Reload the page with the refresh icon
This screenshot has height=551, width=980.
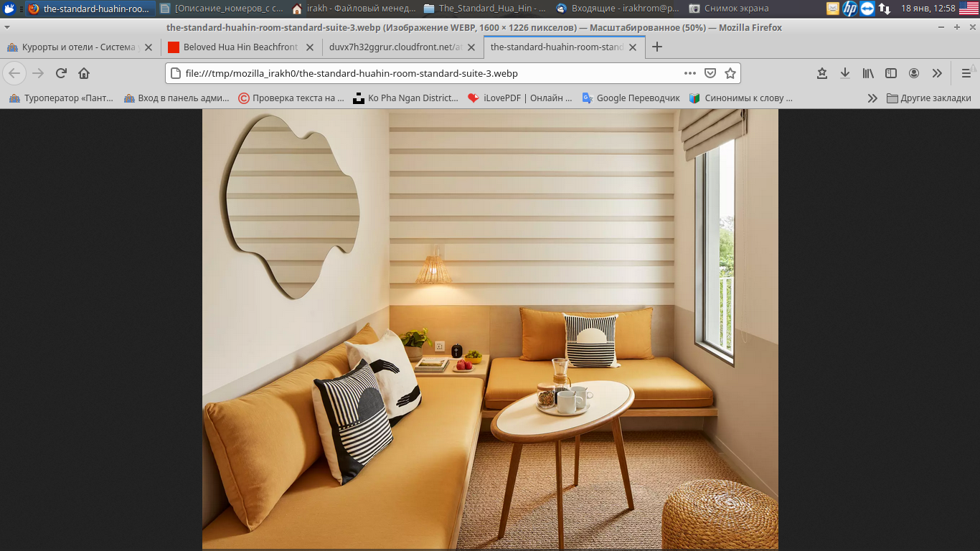tap(61, 73)
